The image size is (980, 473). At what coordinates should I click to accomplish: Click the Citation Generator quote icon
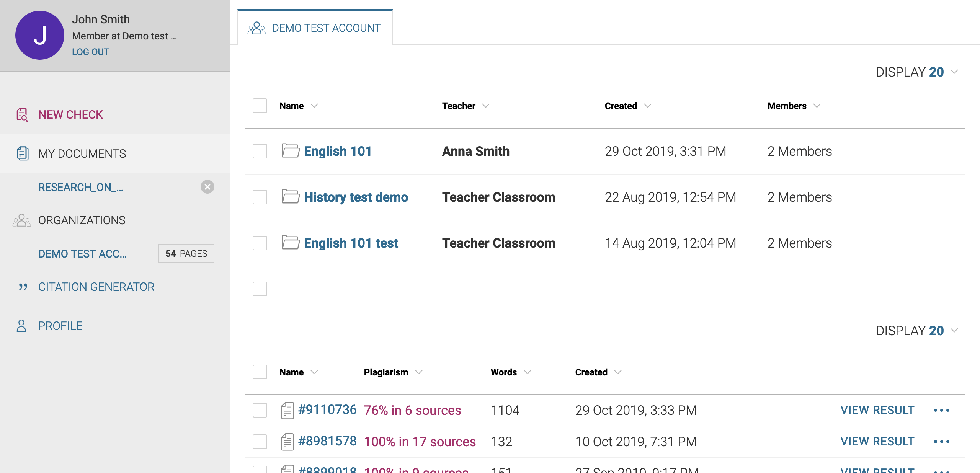[x=23, y=287]
